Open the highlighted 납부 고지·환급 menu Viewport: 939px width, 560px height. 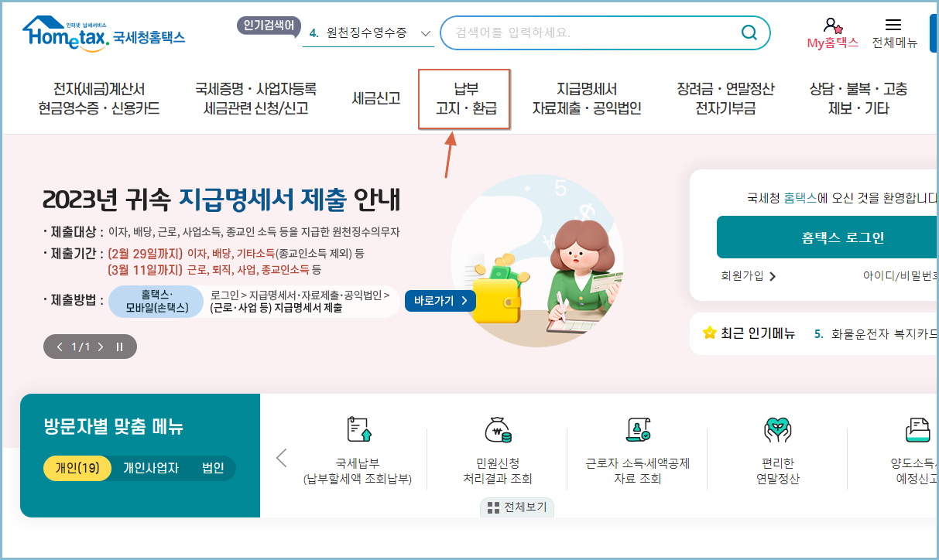[x=464, y=98]
